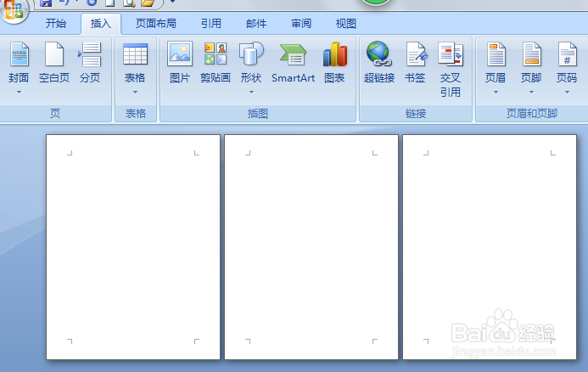The width and height of the screenshot is (588, 372).
Task: Switch to the 开始 tab
Action: click(x=56, y=24)
